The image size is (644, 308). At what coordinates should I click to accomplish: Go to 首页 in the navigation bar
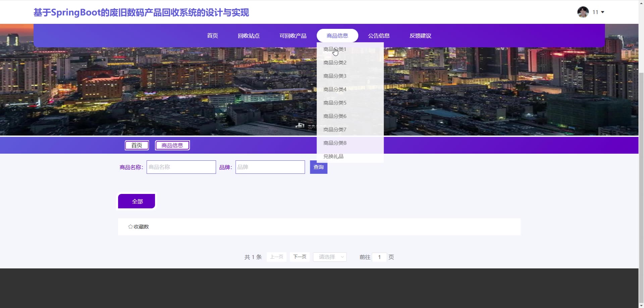click(212, 36)
